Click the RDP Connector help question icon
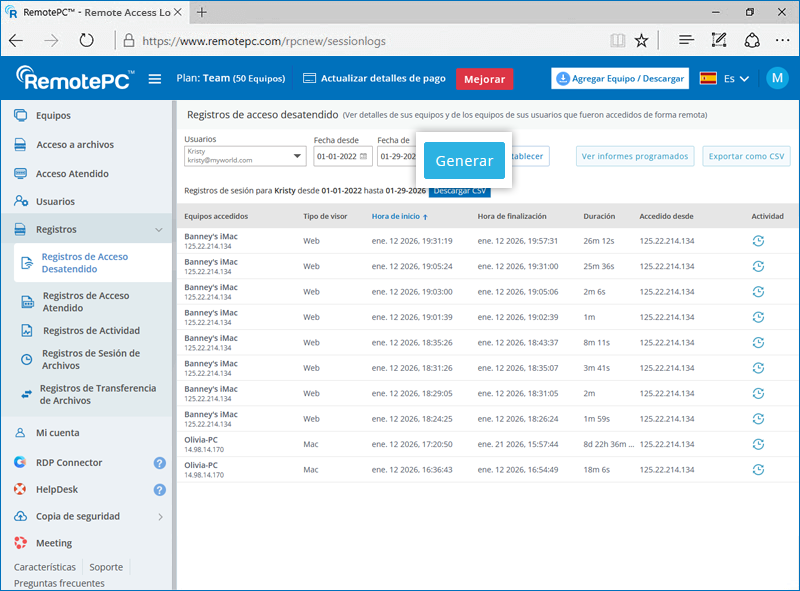Screen dimensions: 800x591 tap(159, 463)
